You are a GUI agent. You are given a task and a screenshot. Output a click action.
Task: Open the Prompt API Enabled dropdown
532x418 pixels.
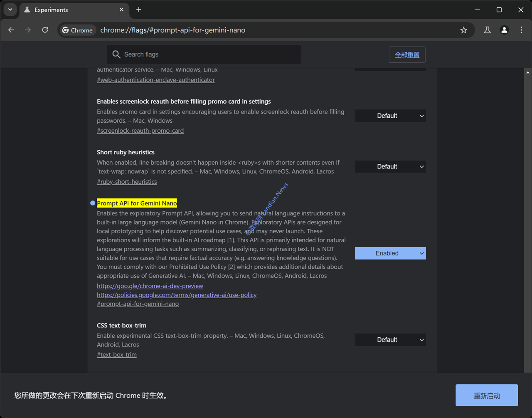point(390,253)
